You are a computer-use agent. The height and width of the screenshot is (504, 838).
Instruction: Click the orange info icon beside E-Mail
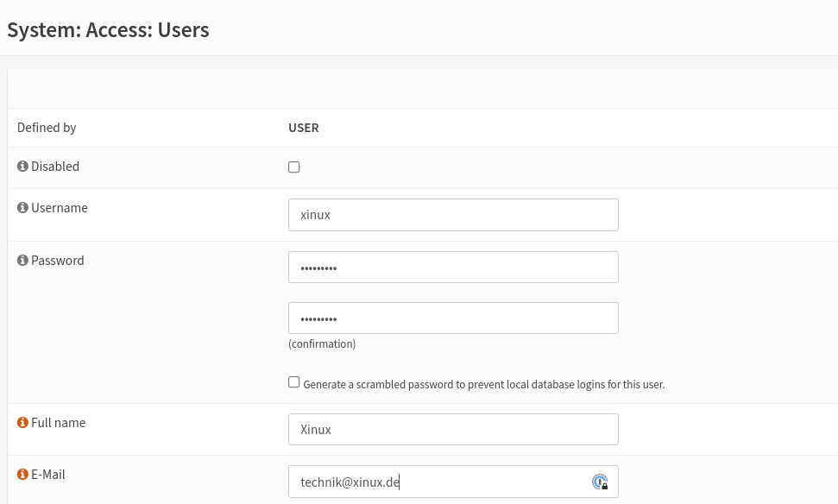[x=22, y=475]
